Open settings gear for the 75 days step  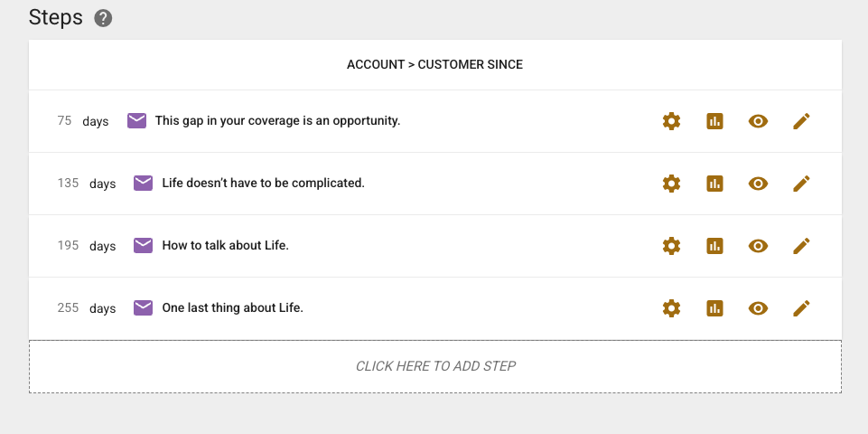point(671,121)
